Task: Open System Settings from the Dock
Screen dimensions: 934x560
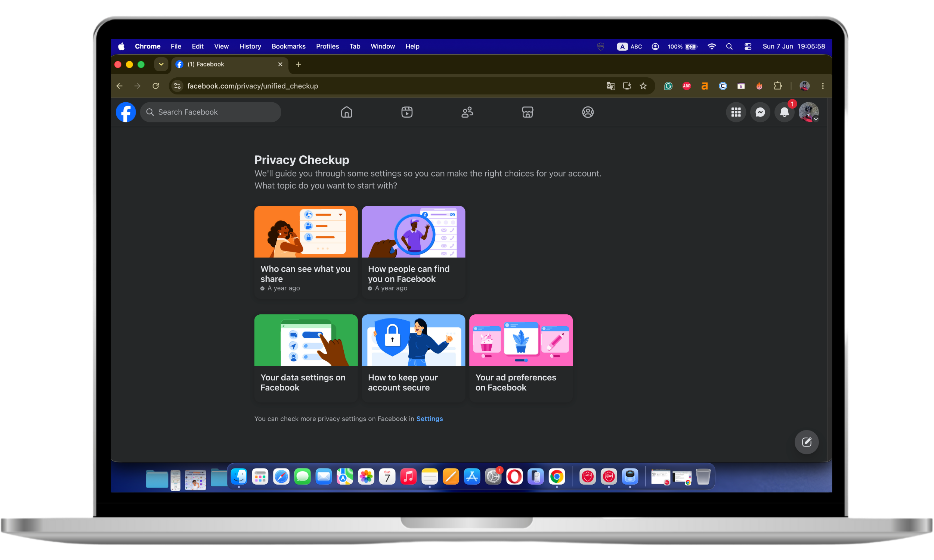Action: tap(493, 477)
